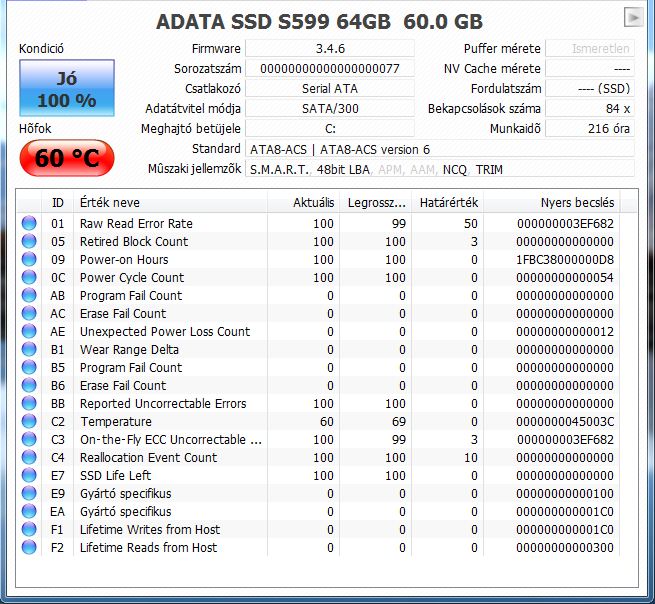Viewport: 655px width, 604px height.
Task: Click the Jó 100 % condition status box
Action: pos(67,88)
